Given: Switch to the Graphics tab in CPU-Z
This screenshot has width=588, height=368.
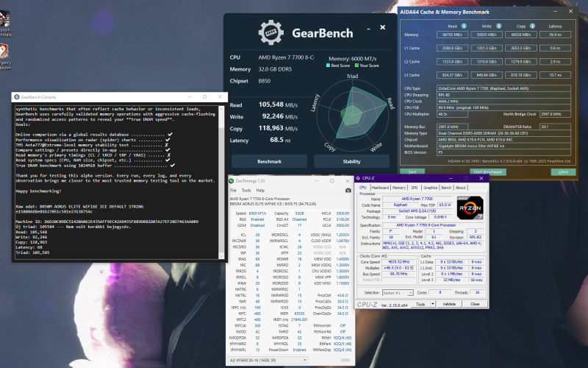Looking at the screenshot, I should pos(430,188).
